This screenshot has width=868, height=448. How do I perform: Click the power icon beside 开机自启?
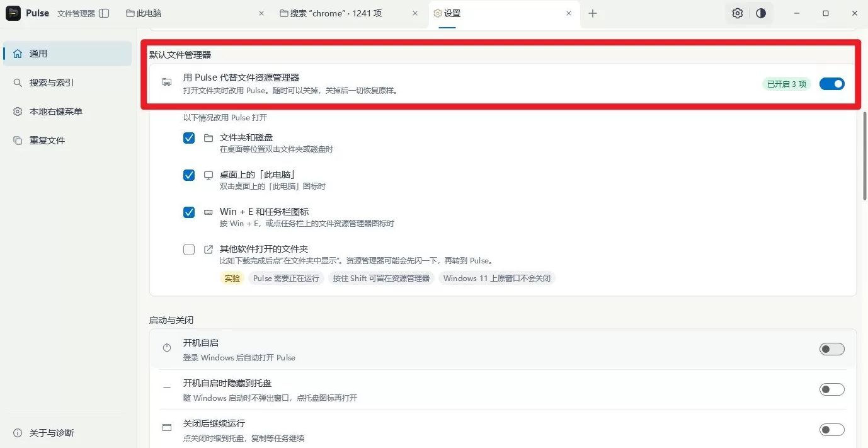(x=167, y=347)
